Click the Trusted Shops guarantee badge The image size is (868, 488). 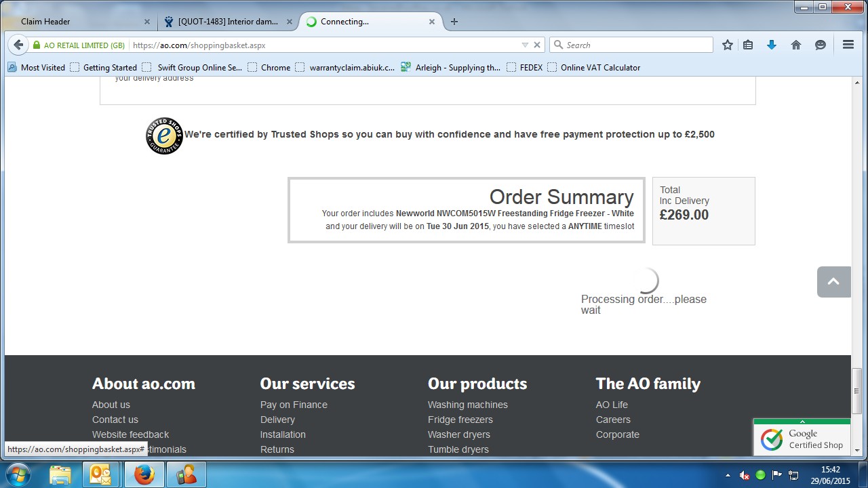pos(164,136)
